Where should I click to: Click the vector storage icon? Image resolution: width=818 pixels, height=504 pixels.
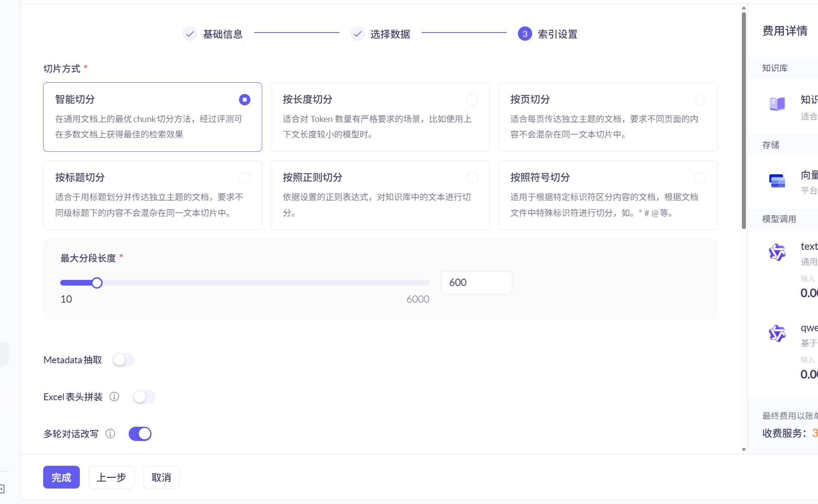(777, 181)
